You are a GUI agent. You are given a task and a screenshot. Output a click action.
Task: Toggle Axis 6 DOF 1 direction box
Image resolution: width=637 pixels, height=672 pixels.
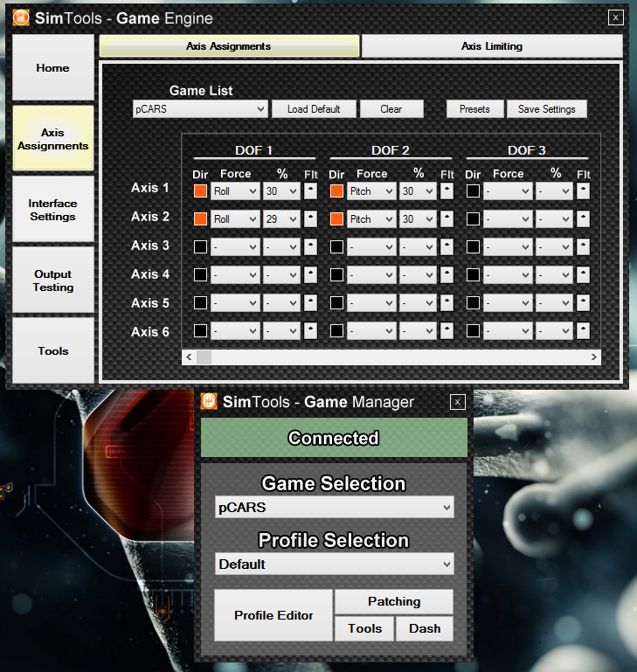pos(200,331)
